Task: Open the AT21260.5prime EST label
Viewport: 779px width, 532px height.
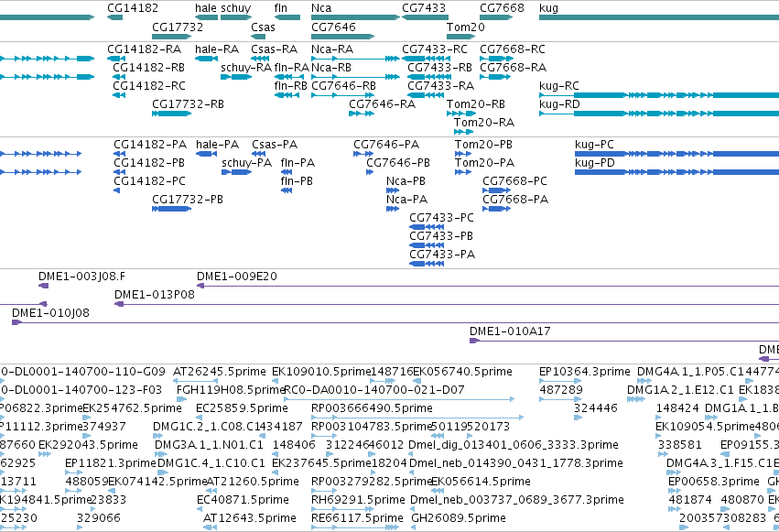Action: pos(253,482)
